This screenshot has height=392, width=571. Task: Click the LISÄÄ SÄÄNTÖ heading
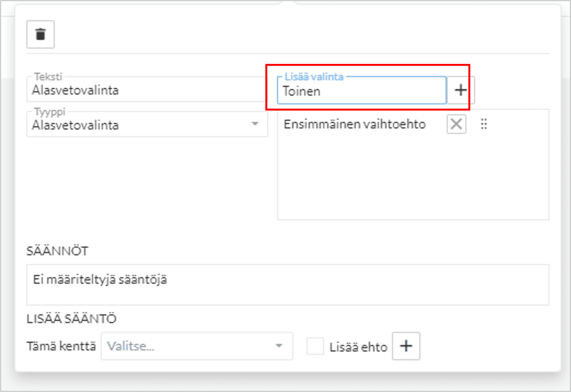[x=71, y=319]
